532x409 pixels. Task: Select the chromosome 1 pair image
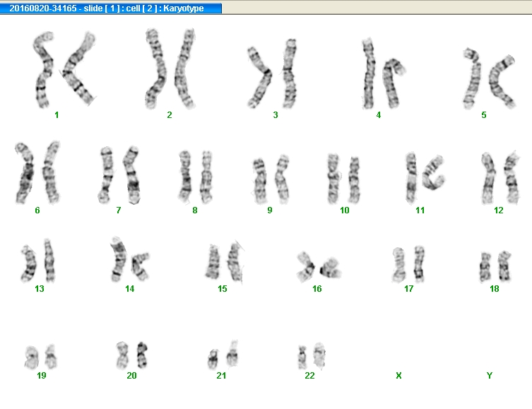point(64,69)
